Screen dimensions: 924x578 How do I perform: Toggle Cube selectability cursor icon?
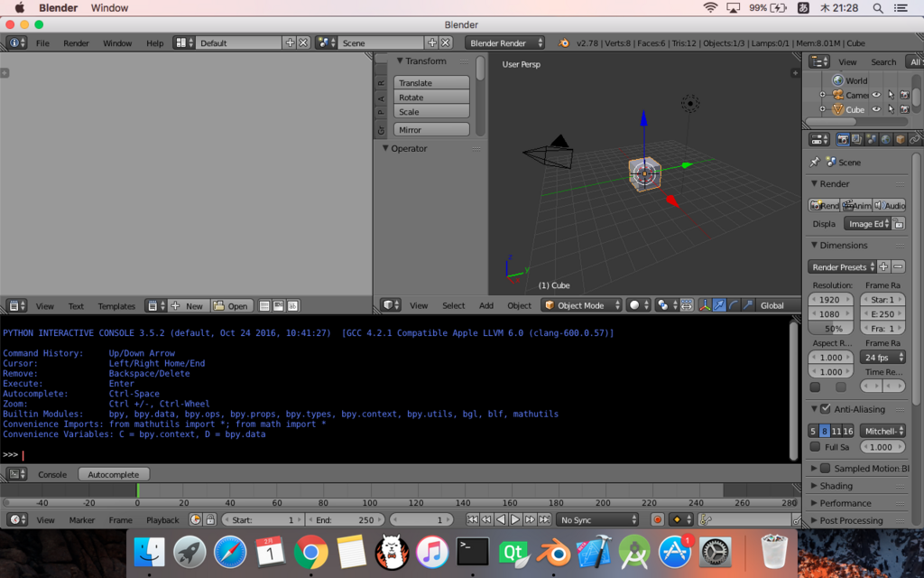pyautogui.click(x=891, y=109)
